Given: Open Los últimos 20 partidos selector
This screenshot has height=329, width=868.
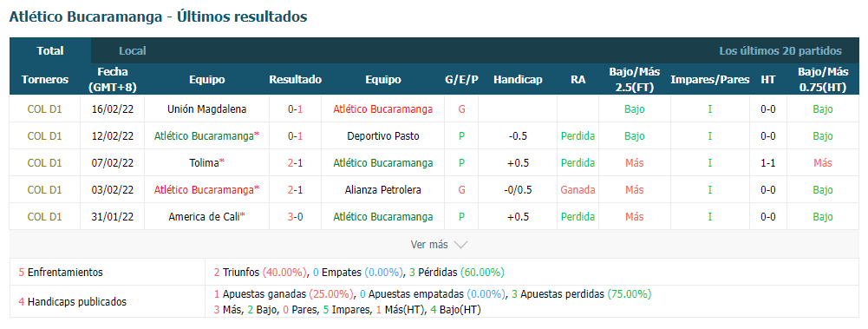Looking at the screenshot, I should pyautogui.click(x=780, y=51).
